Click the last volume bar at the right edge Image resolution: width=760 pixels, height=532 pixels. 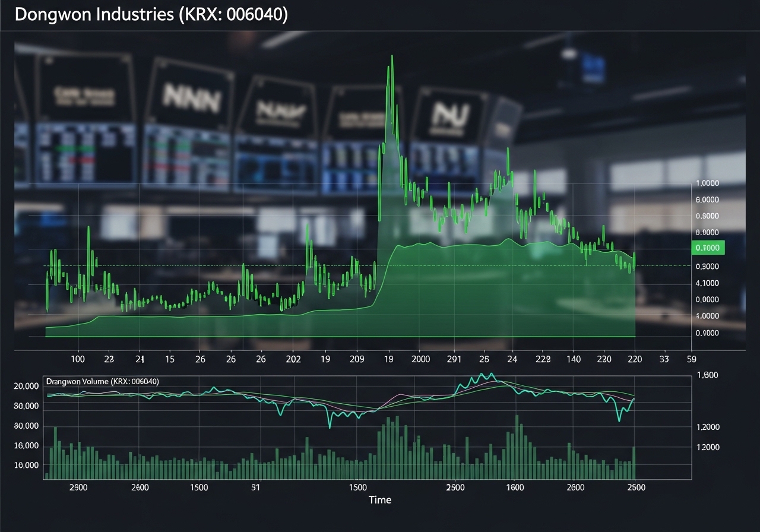tap(634, 463)
